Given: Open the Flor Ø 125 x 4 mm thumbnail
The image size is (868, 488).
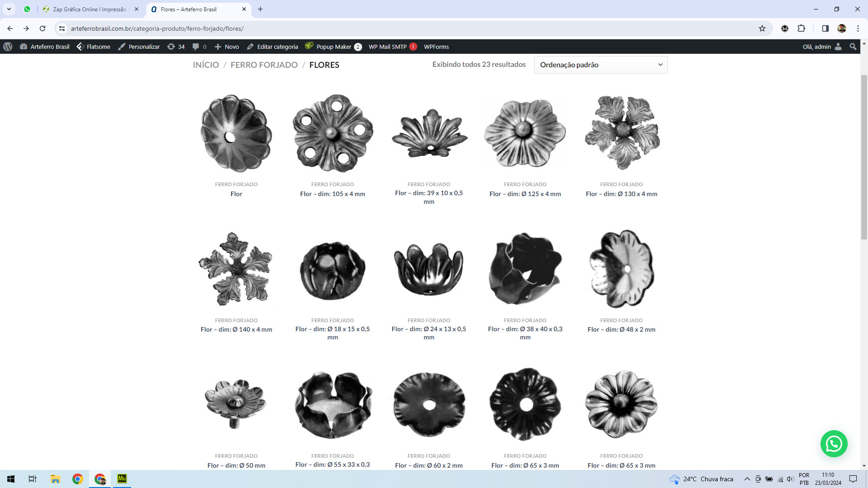Looking at the screenshot, I should [525, 133].
